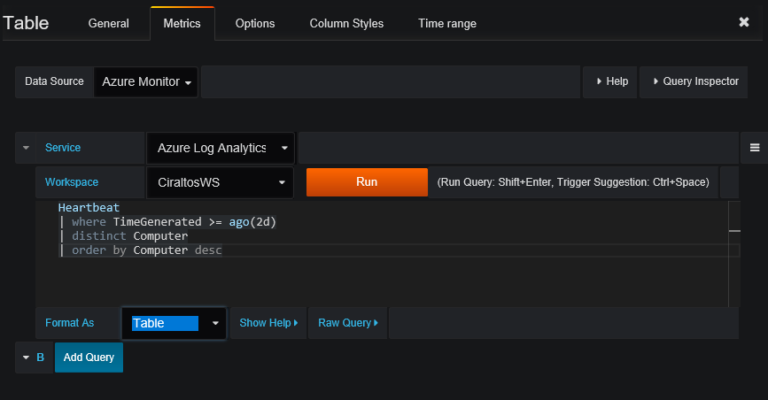Image resolution: width=768 pixels, height=400 pixels.
Task: Expand the Azure Log Analytics service dropdown
Action: click(221, 148)
